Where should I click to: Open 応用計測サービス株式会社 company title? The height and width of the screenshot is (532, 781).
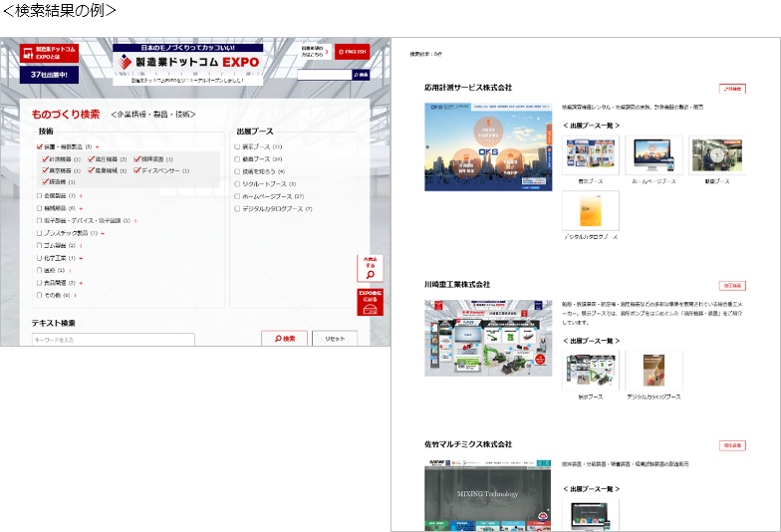pos(468,88)
